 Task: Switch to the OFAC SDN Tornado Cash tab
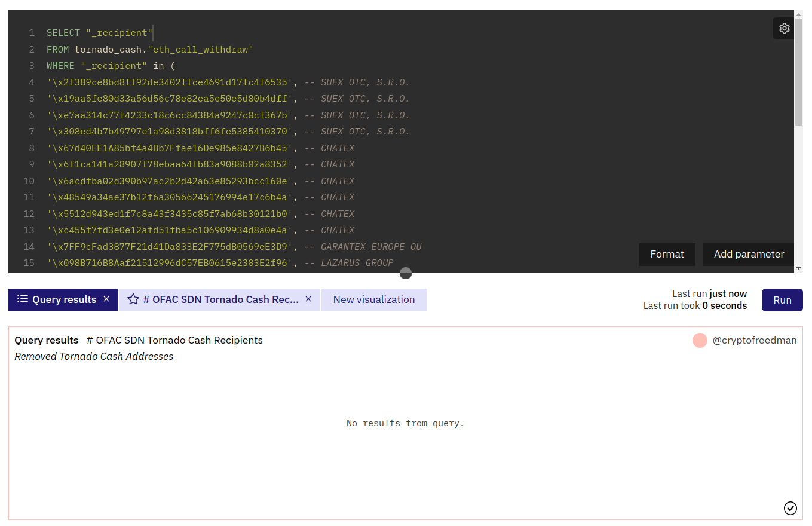tap(220, 299)
